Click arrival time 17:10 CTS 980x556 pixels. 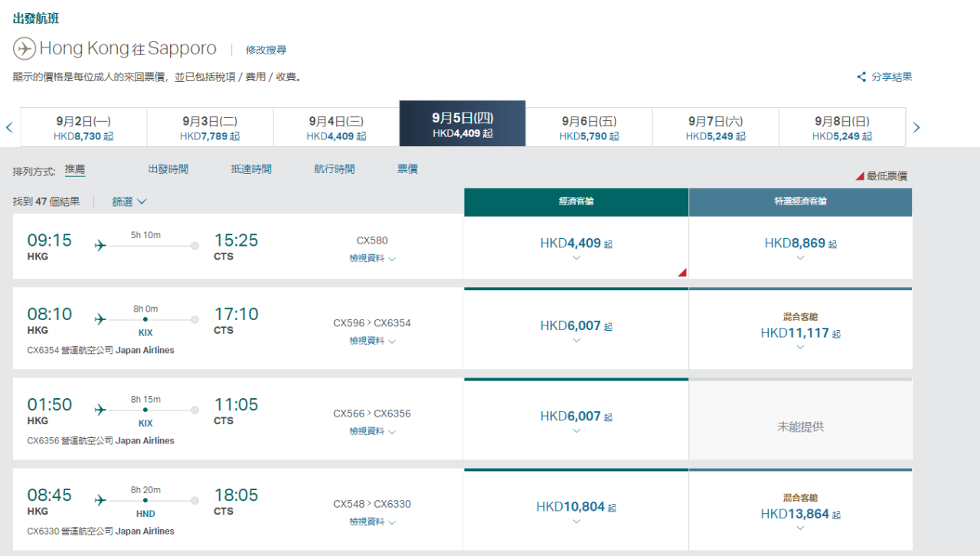point(236,320)
